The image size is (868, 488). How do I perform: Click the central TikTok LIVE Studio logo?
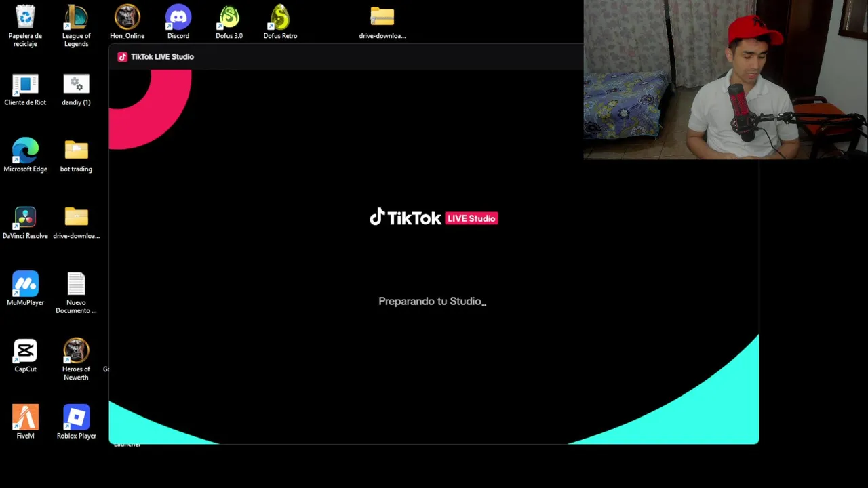434,218
